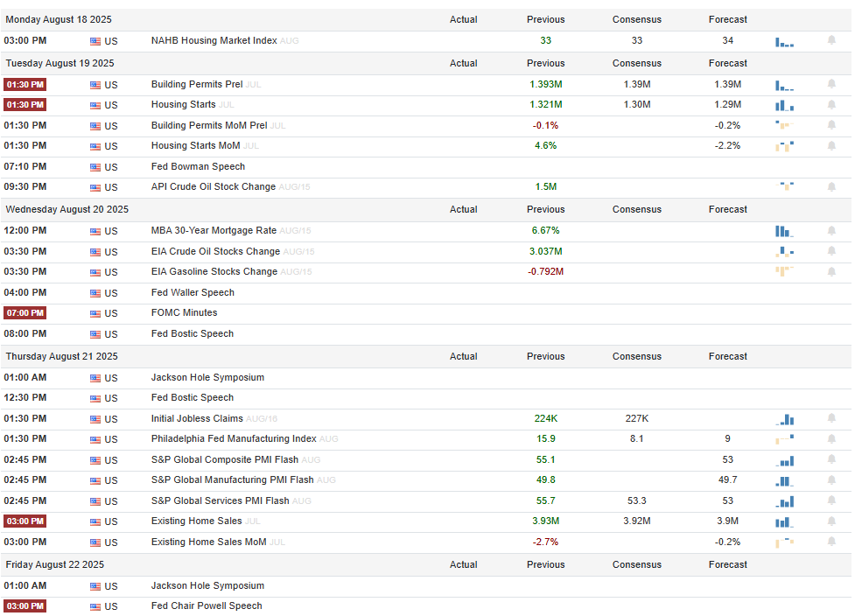Open the EIA Gasoline Stocks Change mini chart
This screenshot has height=616, width=855.
[784, 271]
